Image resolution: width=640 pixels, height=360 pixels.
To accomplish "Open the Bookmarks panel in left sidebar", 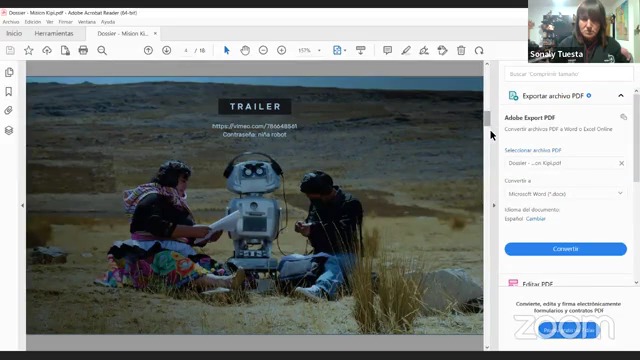I will (9, 91).
